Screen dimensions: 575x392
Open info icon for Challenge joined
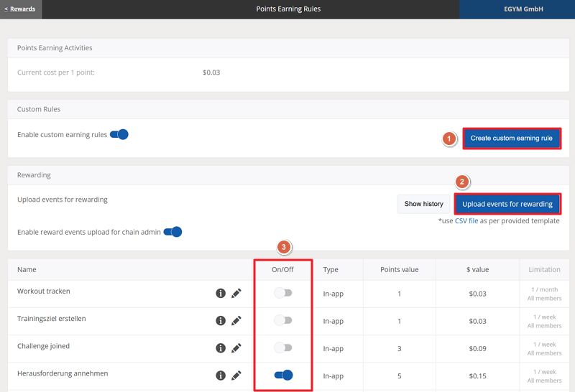(221, 348)
